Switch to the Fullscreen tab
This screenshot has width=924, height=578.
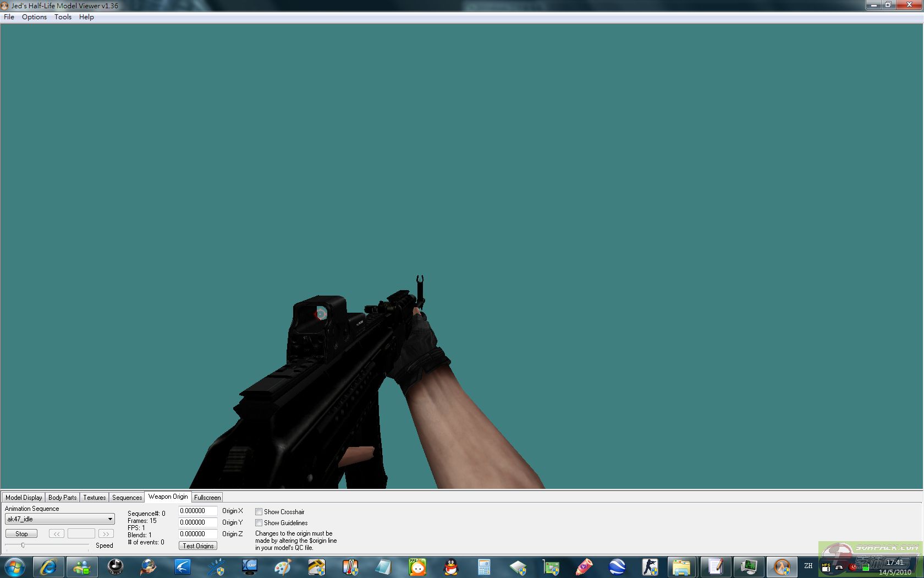point(207,497)
